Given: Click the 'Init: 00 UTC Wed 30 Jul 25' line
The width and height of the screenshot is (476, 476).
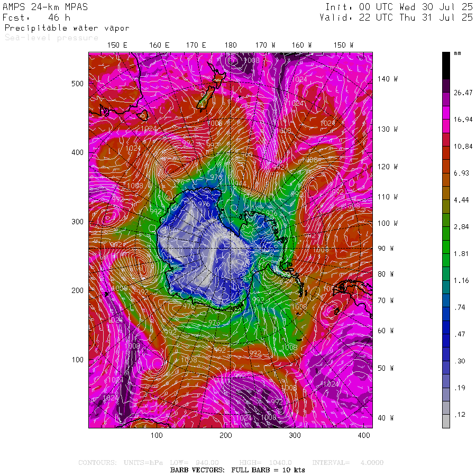Looking at the screenshot, I should pos(399,7).
